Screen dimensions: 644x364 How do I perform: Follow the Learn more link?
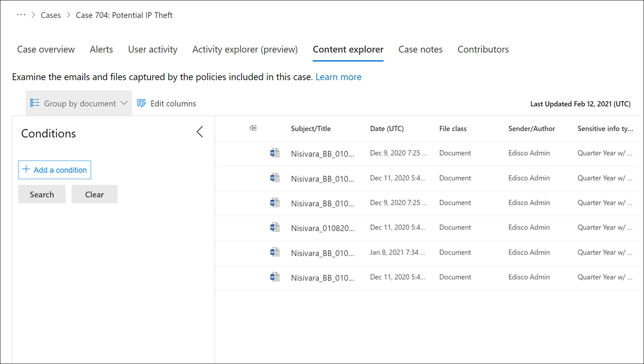[x=338, y=77]
